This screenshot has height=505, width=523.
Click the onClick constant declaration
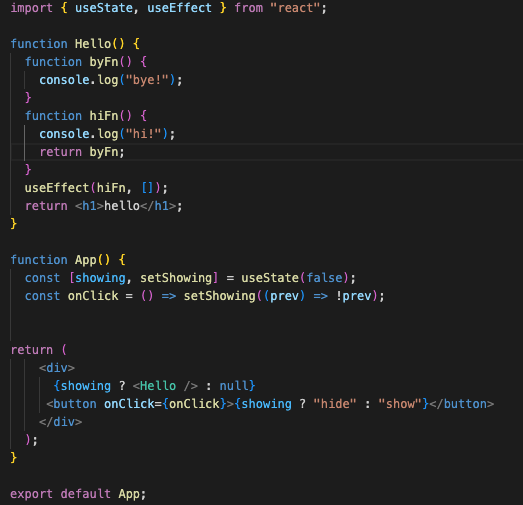pos(93,296)
